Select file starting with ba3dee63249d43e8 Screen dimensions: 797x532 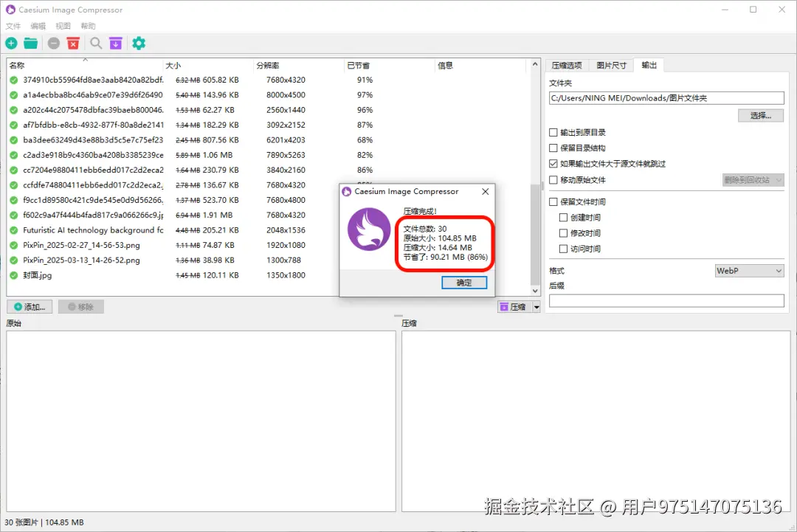[93, 140]
